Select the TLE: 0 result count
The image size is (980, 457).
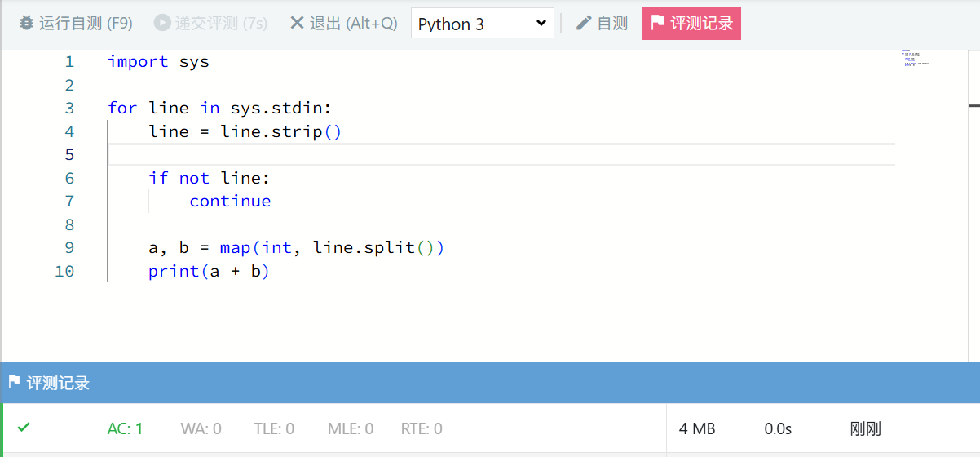tap(274, 428)
